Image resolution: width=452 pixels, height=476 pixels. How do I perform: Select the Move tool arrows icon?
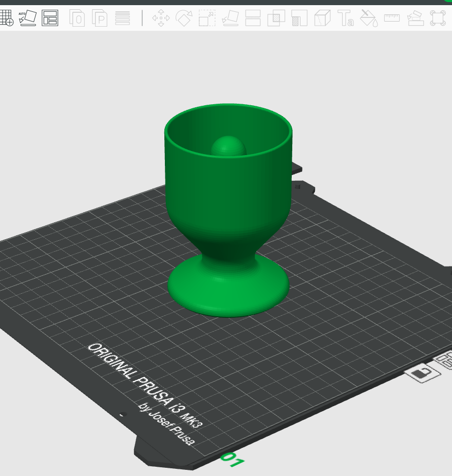(x=161, y=18)
